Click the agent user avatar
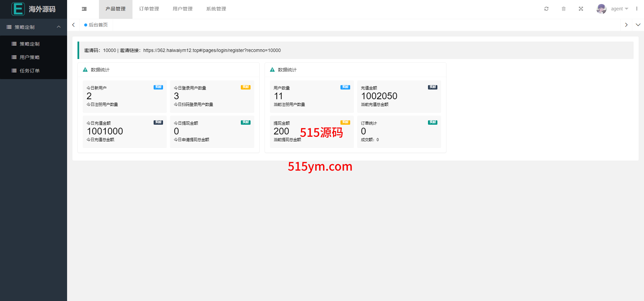Viewport: 644px width, 301px height. click(601, 9)
